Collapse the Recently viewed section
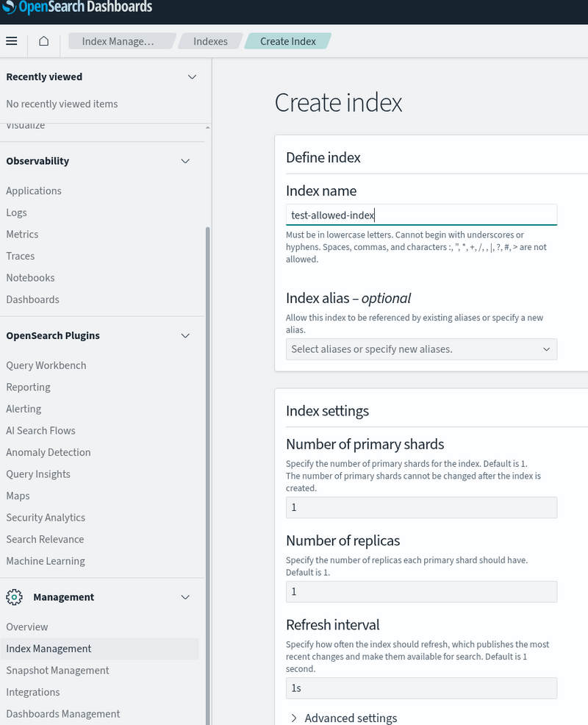 click(x=192, y=76)
